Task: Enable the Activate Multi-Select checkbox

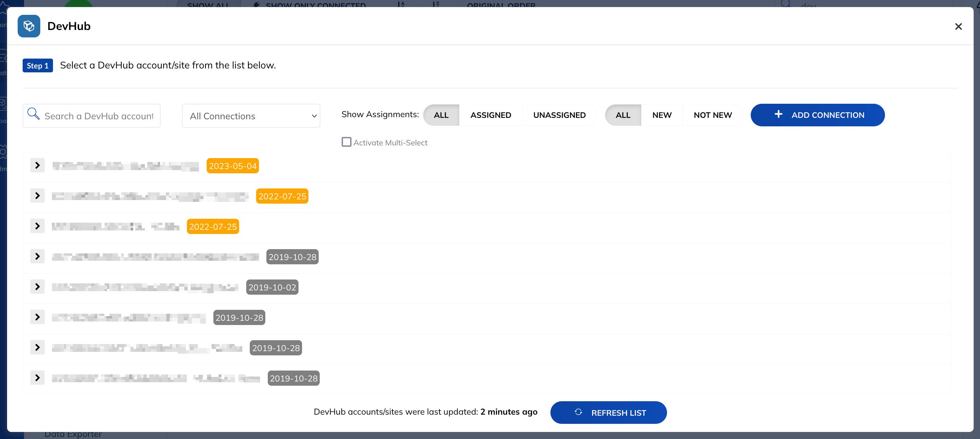Action: point(346,142)
